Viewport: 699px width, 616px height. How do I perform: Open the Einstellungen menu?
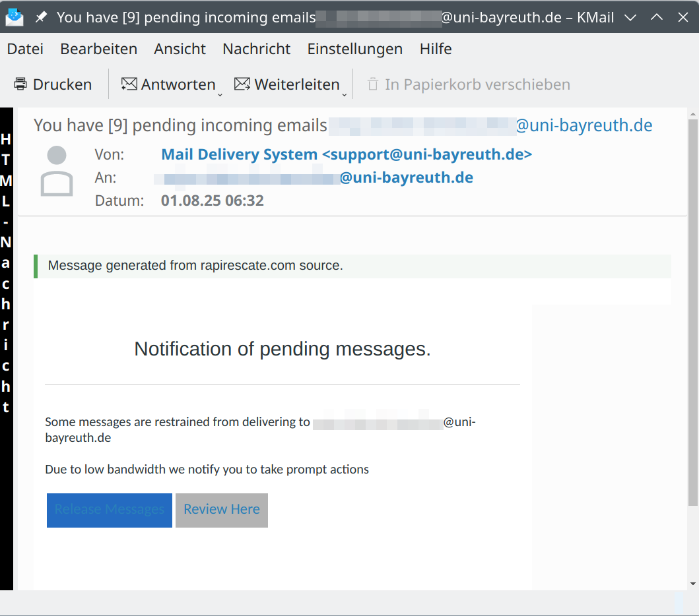pos(354,49)
